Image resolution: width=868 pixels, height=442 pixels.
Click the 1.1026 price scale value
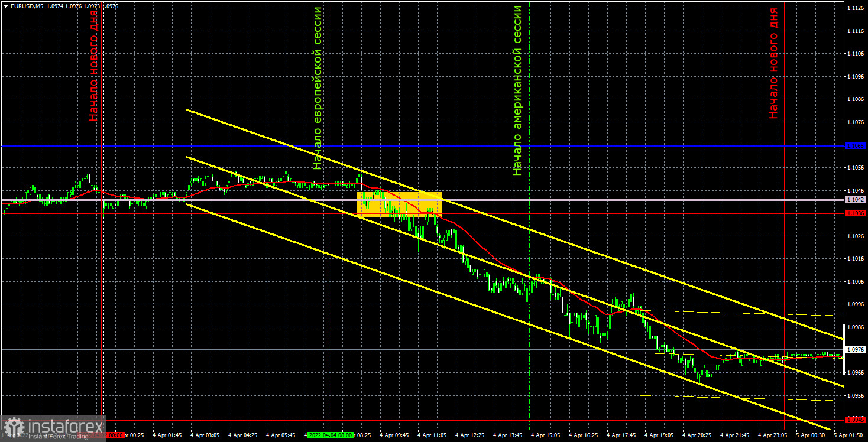click(856, 236)
